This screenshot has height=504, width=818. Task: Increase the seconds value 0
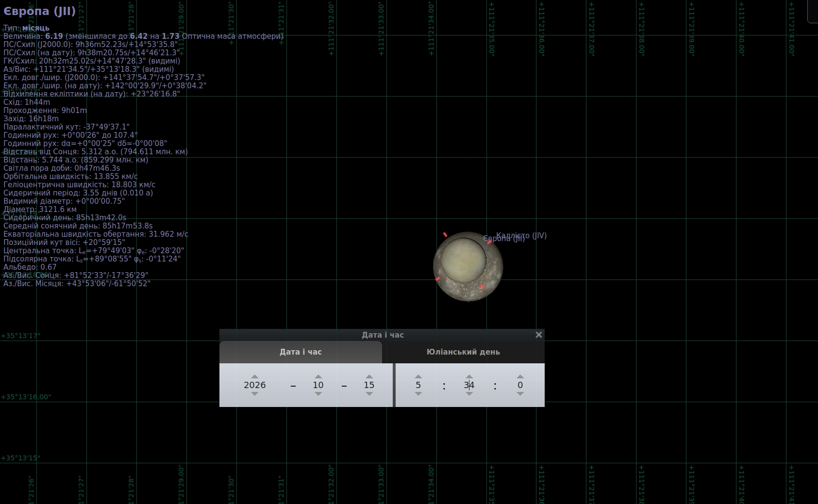[x=520, y=376]
